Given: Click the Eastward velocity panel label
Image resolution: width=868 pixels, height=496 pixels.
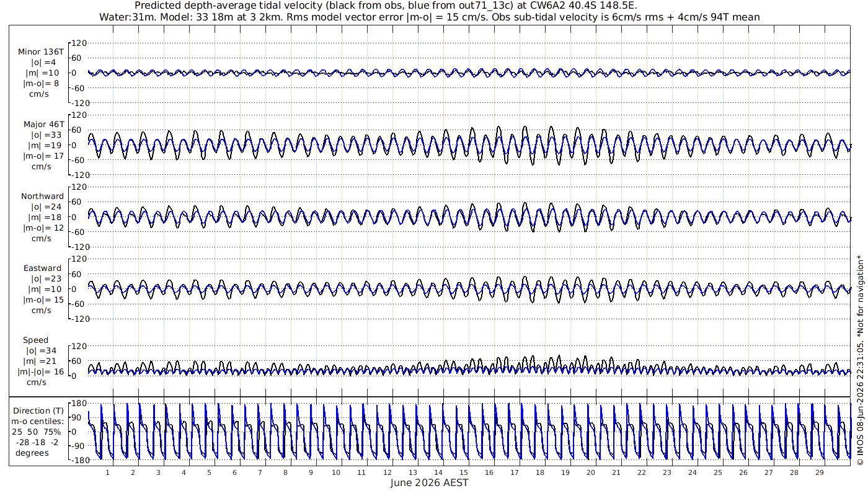Looking at the screenshot, I should (43, 268).
